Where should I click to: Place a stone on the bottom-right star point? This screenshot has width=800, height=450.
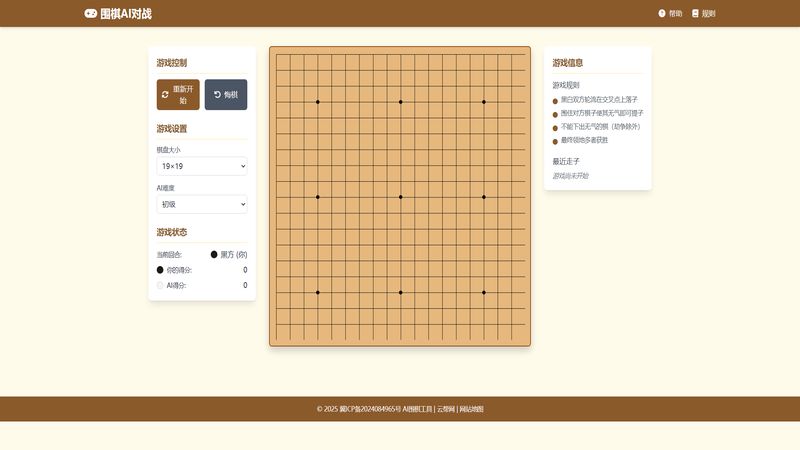[x=484, y=292]
